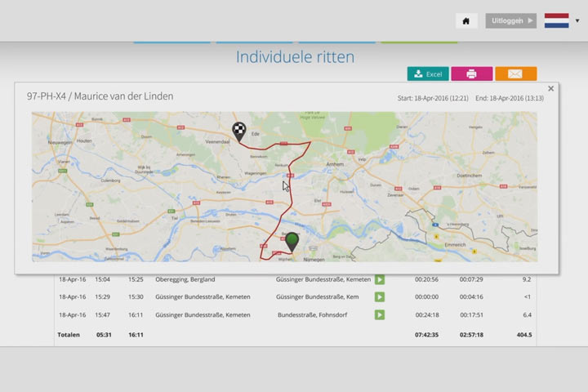
Task: Open the Dutch flag language selector
Action: [556, 20]
